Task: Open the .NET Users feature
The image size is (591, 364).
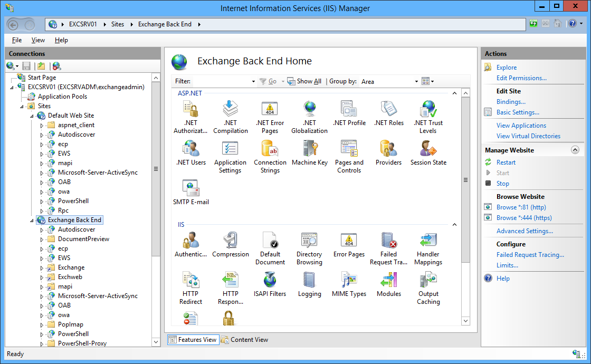Action: 190,153
